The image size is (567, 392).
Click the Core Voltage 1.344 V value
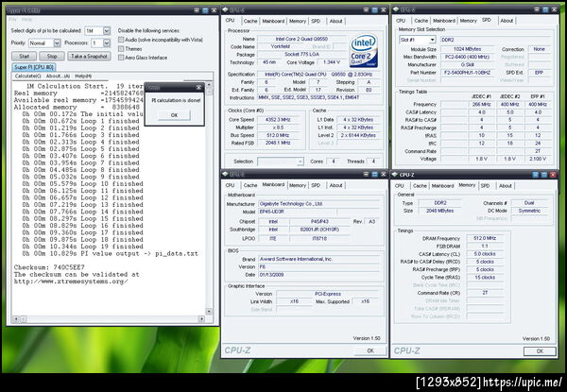click(x=332, y=62)
